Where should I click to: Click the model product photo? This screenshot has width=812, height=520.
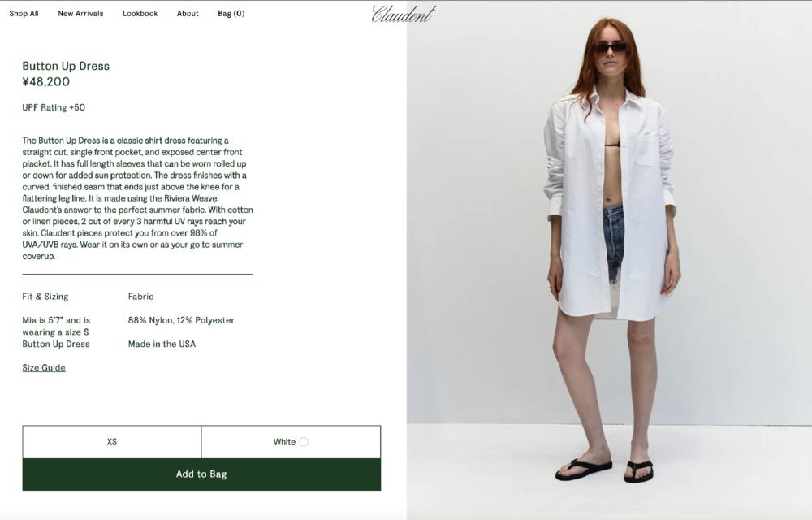(609, 260)
